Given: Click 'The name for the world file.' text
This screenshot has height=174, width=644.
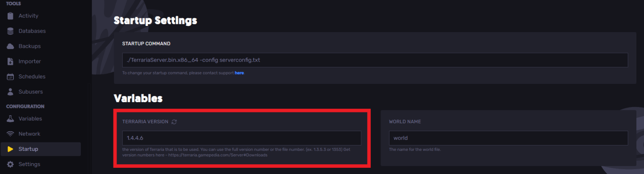Looking at the screenshot, I should tap(415, 149).
